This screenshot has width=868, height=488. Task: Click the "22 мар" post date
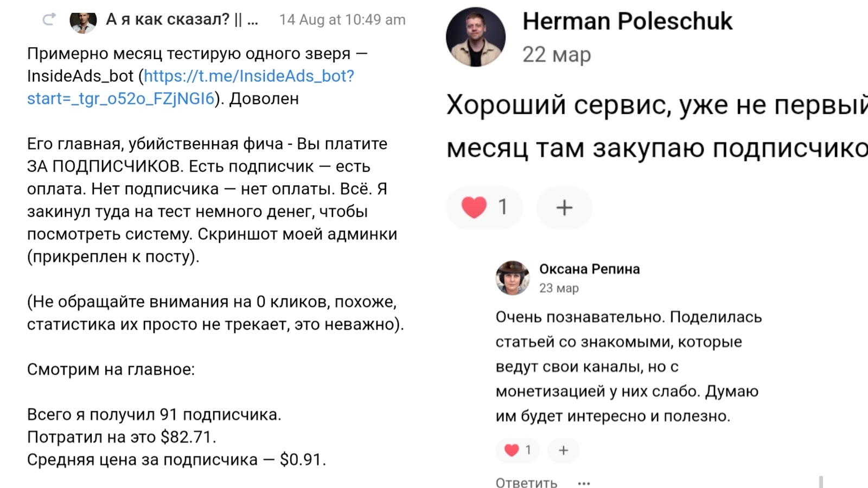pyautogui.click(x=556, y=55)
